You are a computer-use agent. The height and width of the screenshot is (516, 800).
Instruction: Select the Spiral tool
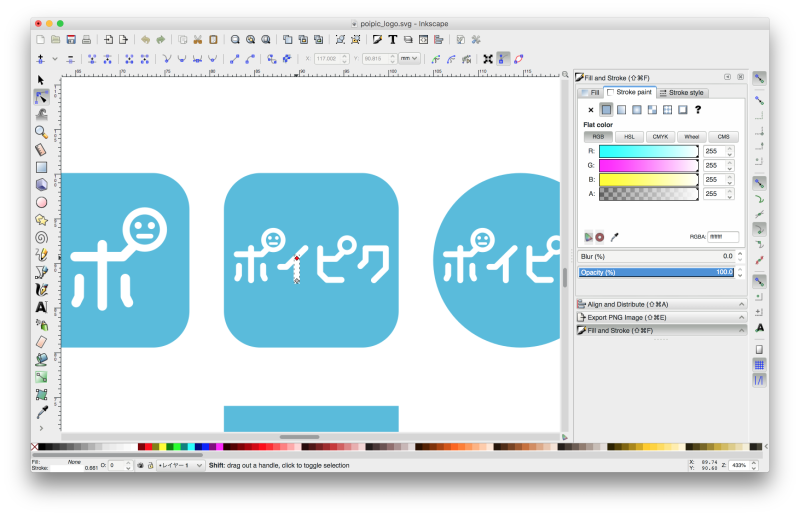[x=41, y=237]
